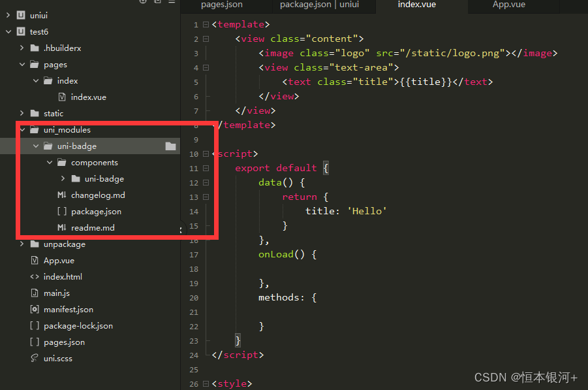
Task: Fold the template block at line 1
Action: click(x=206, y=24)
